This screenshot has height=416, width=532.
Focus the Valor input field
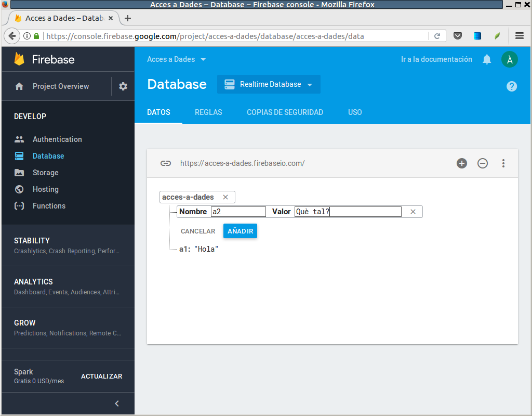348,212
